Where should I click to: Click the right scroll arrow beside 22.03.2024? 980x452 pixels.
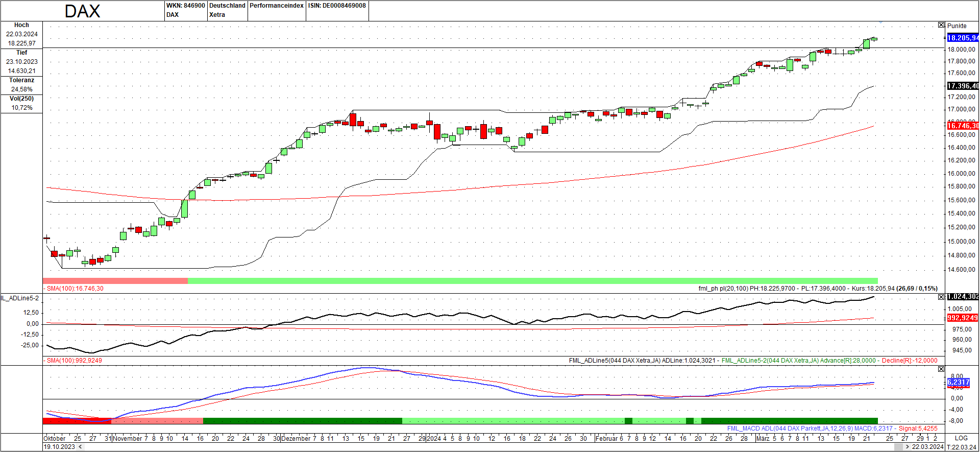(907, 447)
